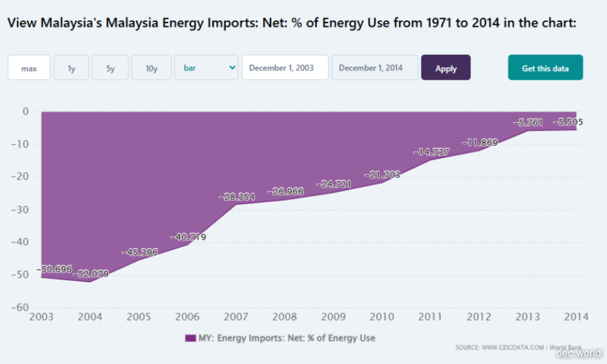Click the 2014 data label -5.505

click(568, 122)
